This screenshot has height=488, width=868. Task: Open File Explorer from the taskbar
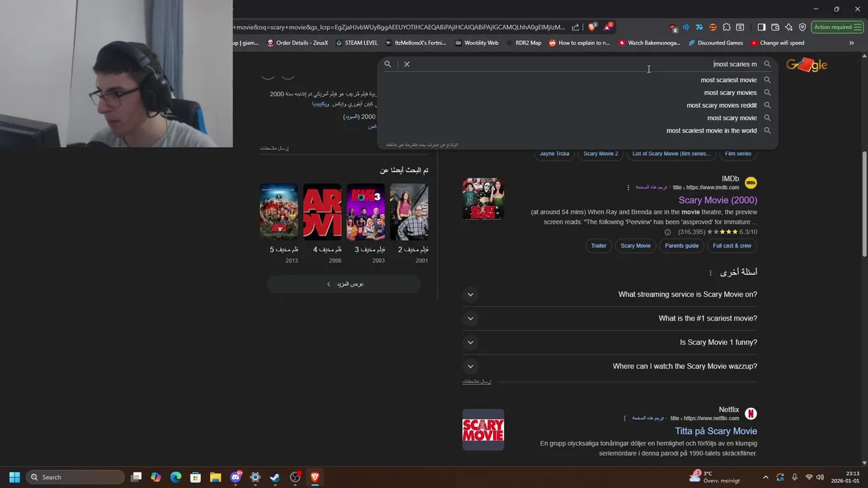215,477
